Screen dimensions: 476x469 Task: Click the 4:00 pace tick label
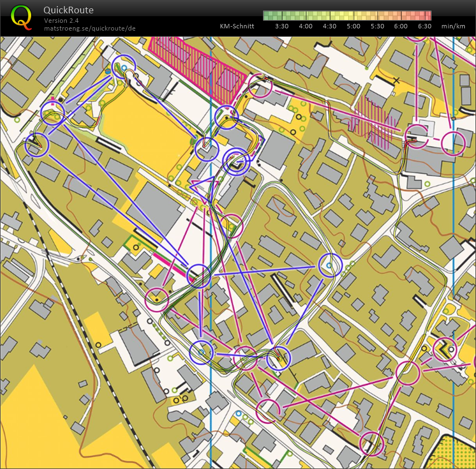click(305, 26)
